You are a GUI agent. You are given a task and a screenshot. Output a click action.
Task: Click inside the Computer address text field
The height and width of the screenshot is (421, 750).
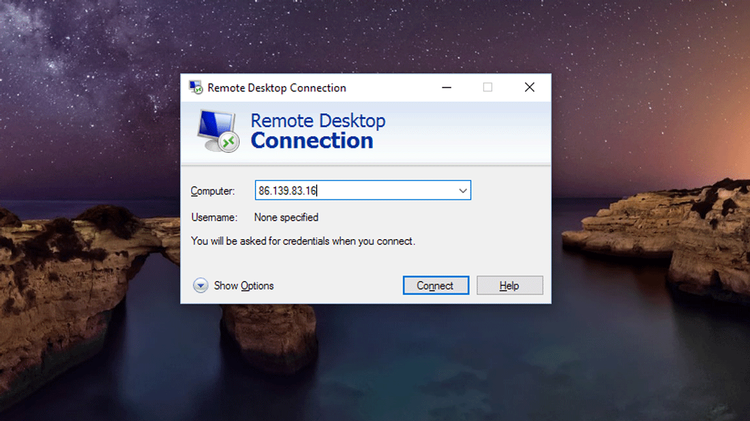tap(350, 190)
